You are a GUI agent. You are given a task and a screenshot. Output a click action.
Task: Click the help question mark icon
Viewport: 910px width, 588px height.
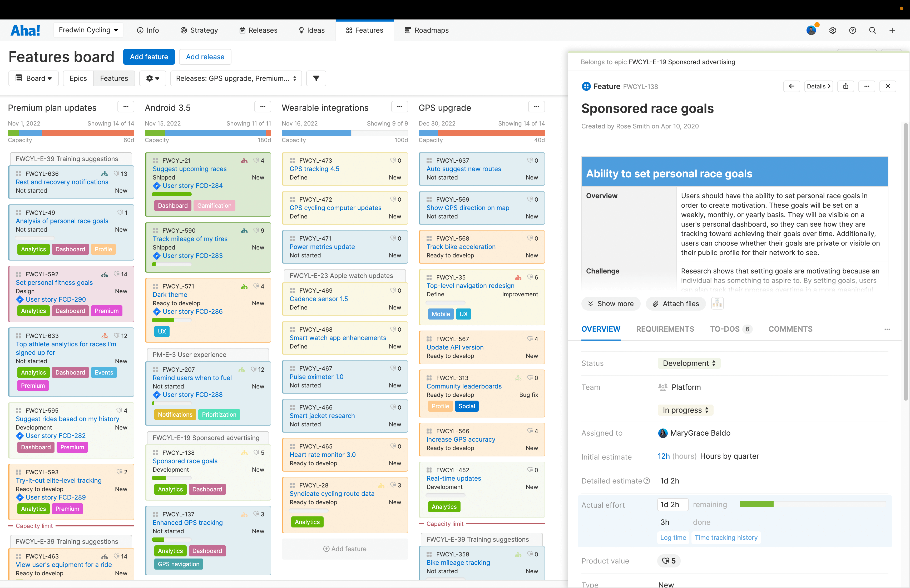click(853, 30)
